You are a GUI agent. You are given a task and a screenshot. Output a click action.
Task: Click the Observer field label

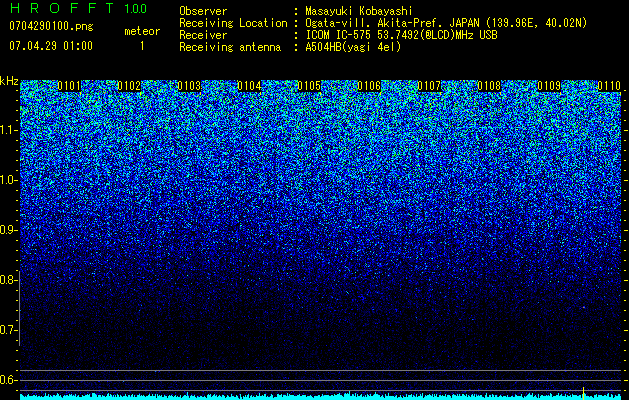click(203, 11)
